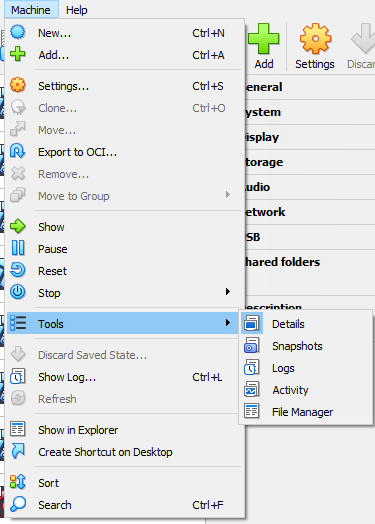Click the New machine blue starburst icon
The image size is (375, 524).
[x=18, y=32]
